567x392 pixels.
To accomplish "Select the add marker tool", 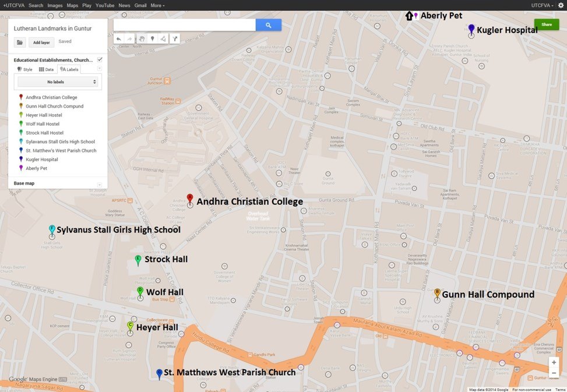I will (153, 38).
